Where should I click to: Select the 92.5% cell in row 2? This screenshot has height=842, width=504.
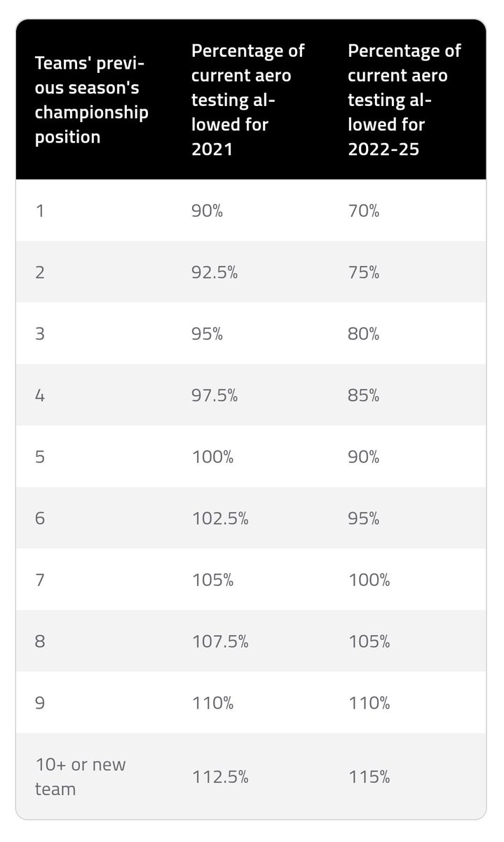pyautogui.click(x=214, y=272)
